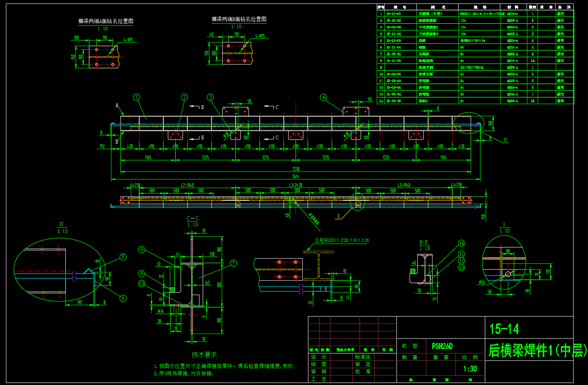
Task: Click balloon 5 in detail II
Action: [x=123, y=257]
